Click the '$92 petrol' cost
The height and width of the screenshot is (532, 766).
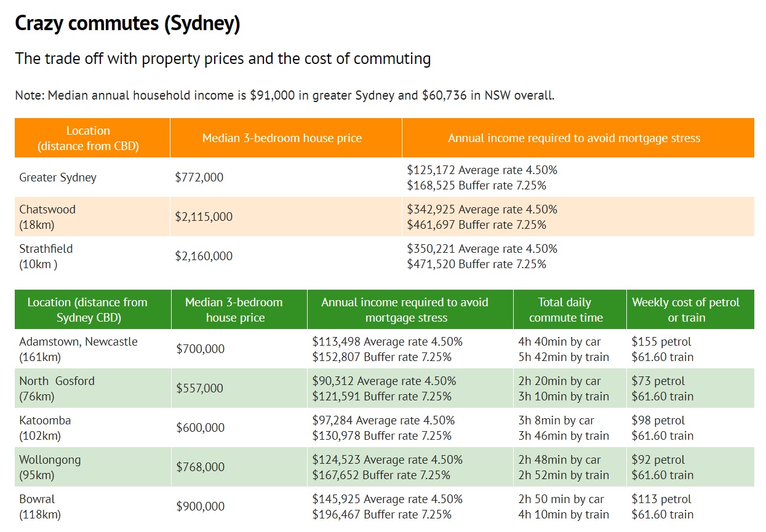tap(658, 460)
